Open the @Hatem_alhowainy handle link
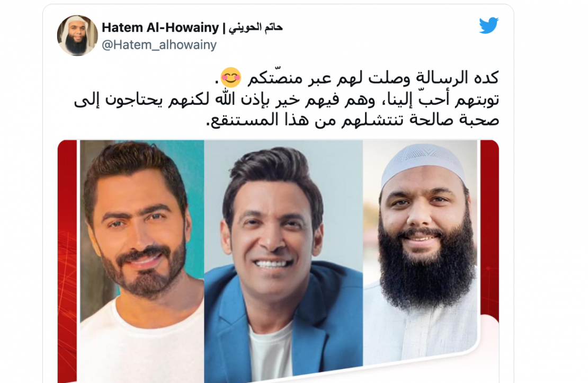This screenshot has height=383, width=588. click(x=159, y=45)
